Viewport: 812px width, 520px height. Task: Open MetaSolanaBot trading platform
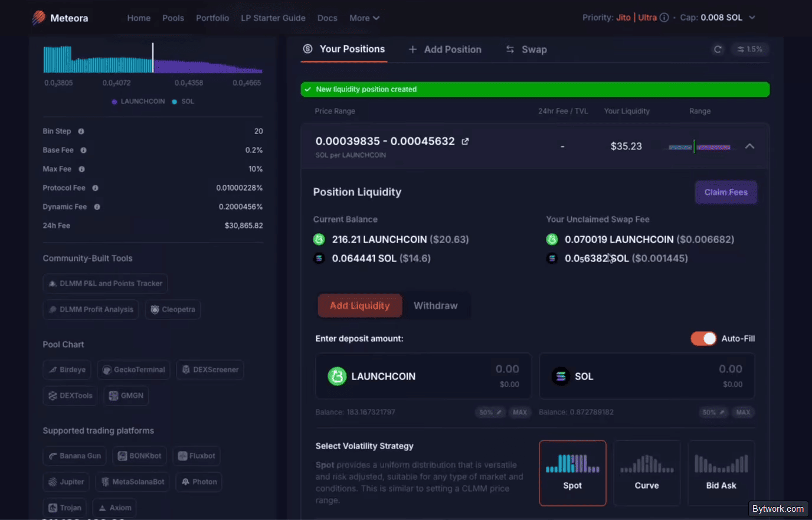click(132, 482)
